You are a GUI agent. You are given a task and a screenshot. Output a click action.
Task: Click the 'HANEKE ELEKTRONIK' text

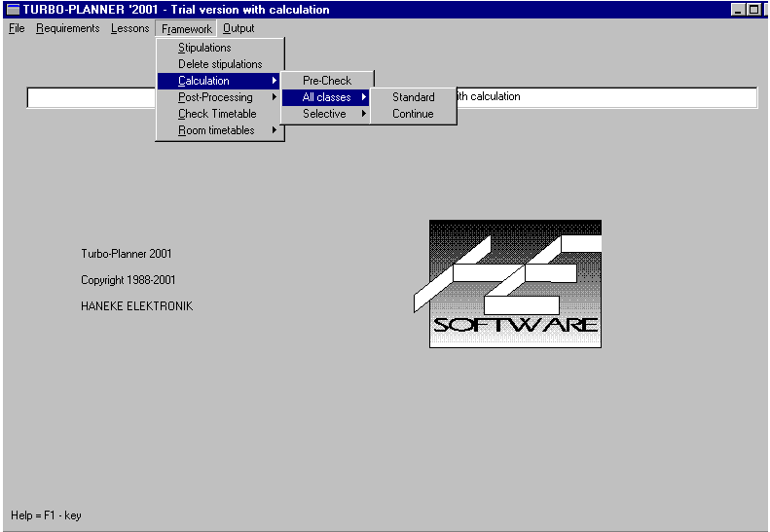coord(137,306)
